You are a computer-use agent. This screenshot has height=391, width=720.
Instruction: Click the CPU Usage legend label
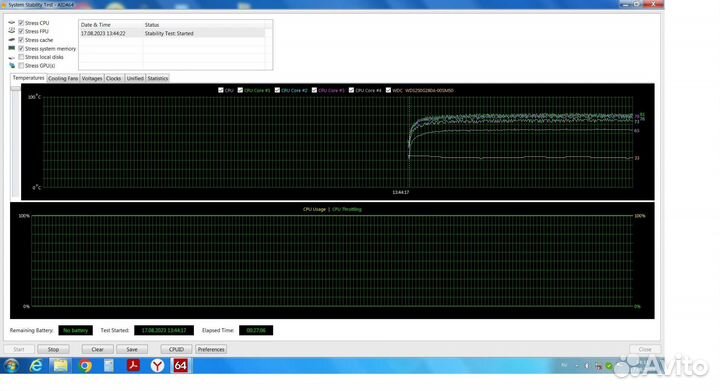[314, 209]
